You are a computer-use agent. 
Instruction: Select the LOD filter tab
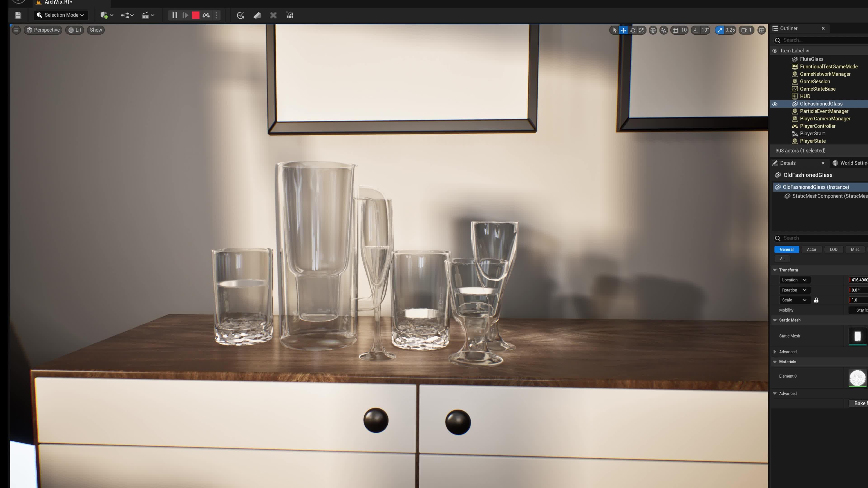click(x=833, y=250)
